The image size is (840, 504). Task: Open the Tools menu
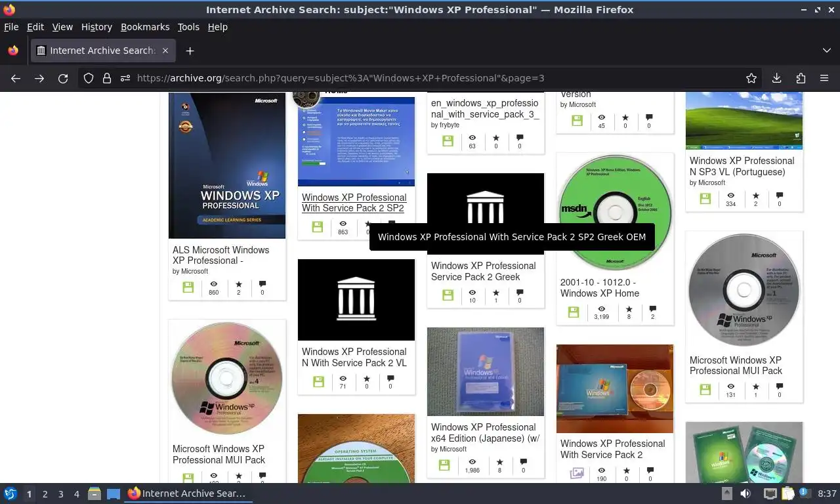[188, 27]
